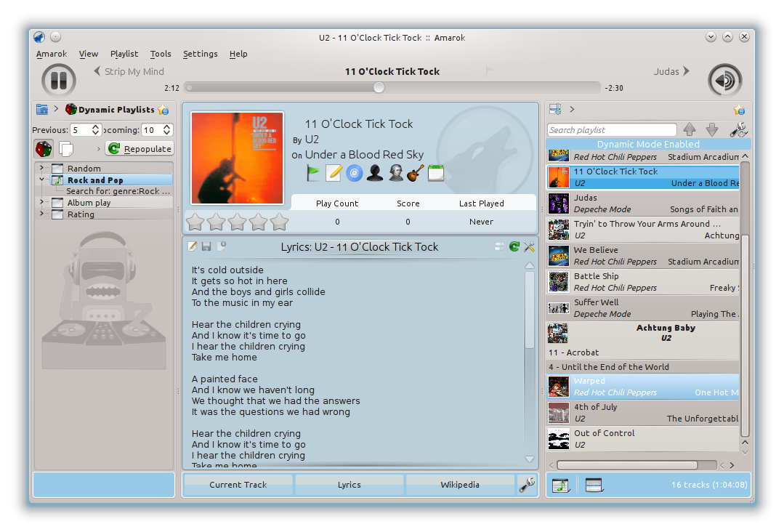This screenshot has height=532, width=784.
Task: Toggle dynamic mode dice icon
Action: pyautogui.click(x=44, y=148)
